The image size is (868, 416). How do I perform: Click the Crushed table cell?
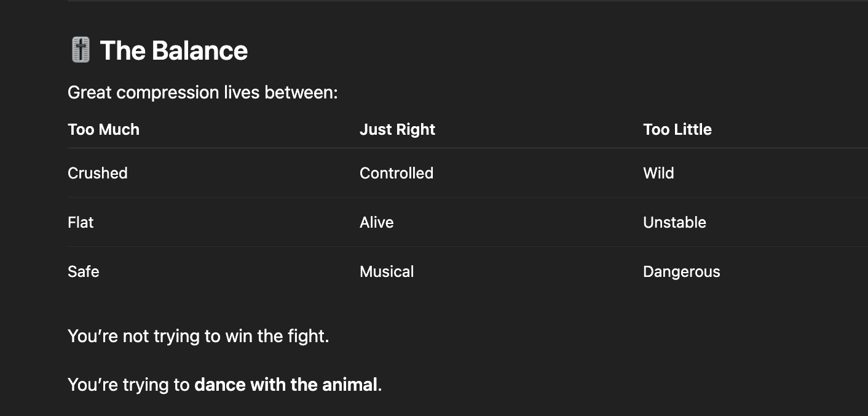[x=98, y=173]
